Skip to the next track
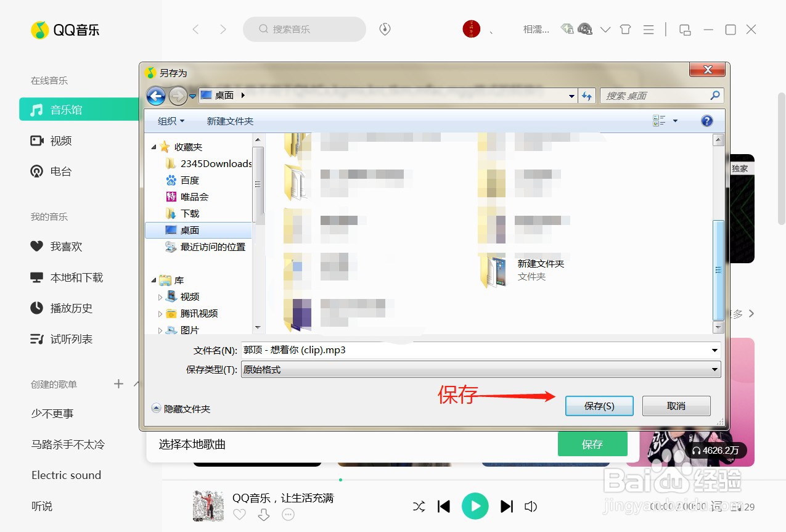Viewport: 786px width, 532px height. pos(507,507)
